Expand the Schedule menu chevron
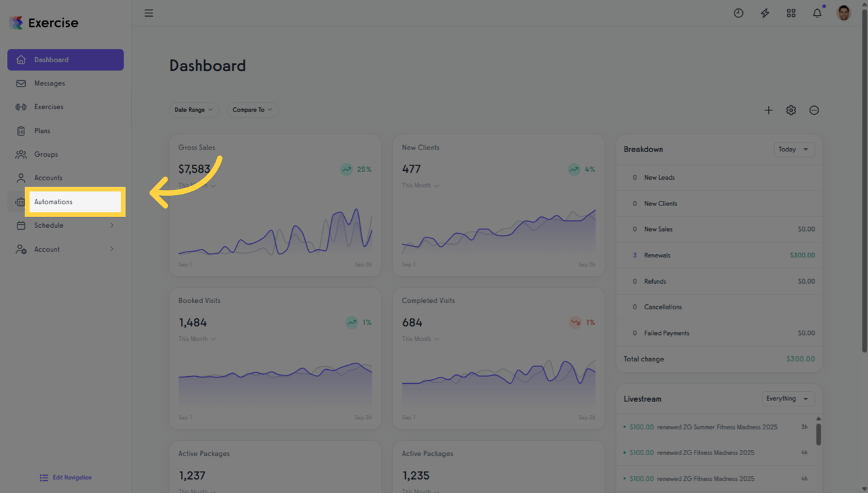868x493 pixels. click(112, 225)
